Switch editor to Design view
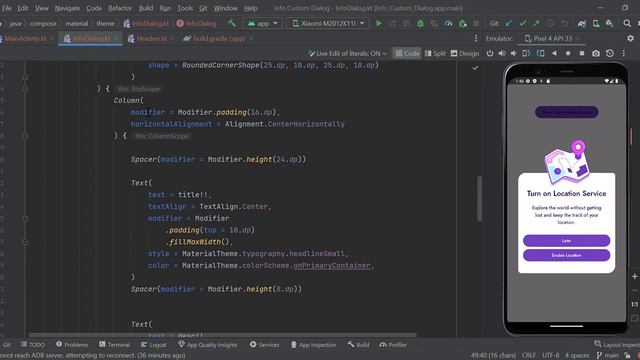The height and width of the screenshot is (360, 640). [x=464, y=53]
